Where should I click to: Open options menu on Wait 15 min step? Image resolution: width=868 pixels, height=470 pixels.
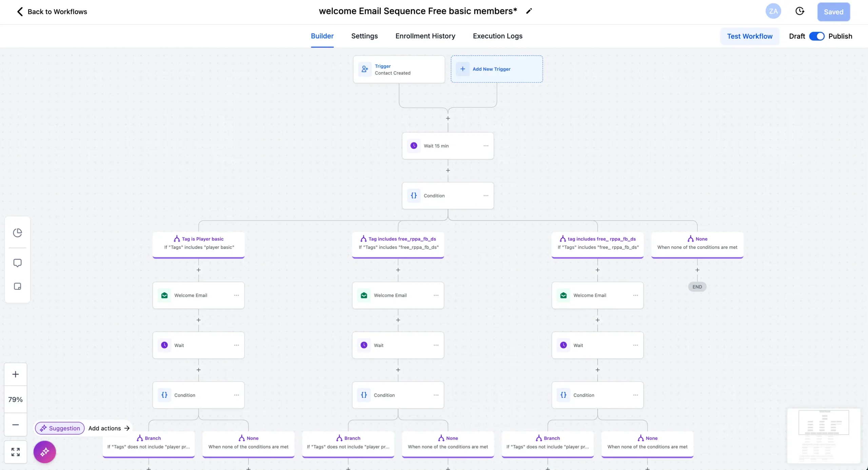(x=486, y=146)
